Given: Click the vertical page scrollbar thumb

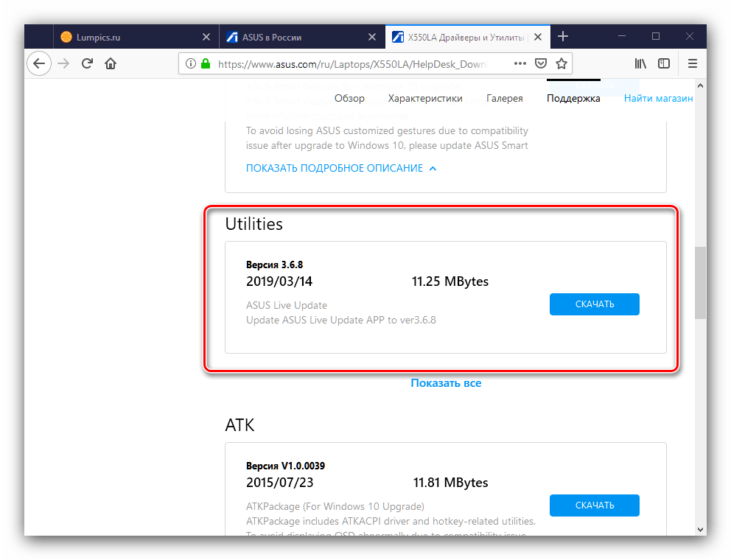Looking at the screenshot, I should coord(700,284).
